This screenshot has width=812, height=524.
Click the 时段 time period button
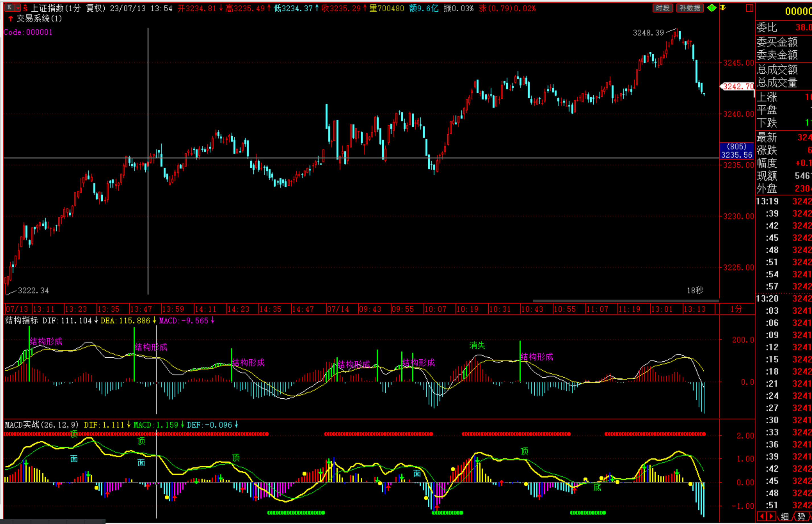(662, 8)
